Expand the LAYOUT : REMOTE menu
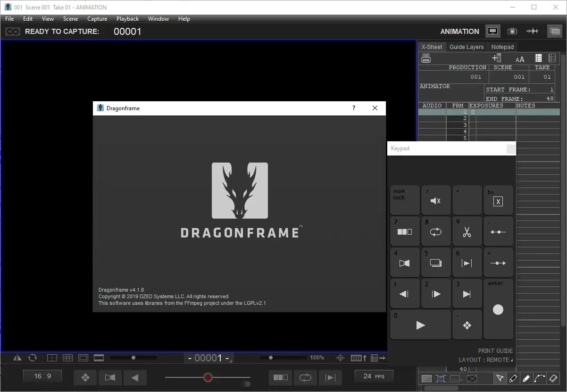This screenshot has height=392, width=567. click(x=485, y=360)
